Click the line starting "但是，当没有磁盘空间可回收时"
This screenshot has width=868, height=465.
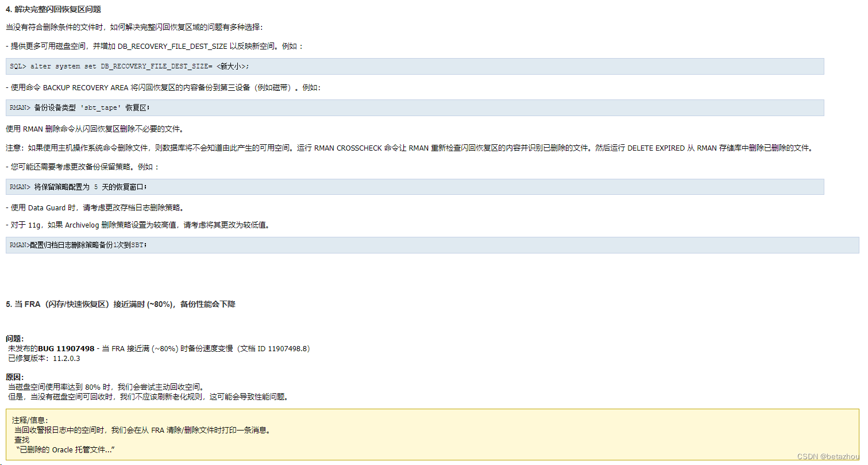[x=148, y=397]
